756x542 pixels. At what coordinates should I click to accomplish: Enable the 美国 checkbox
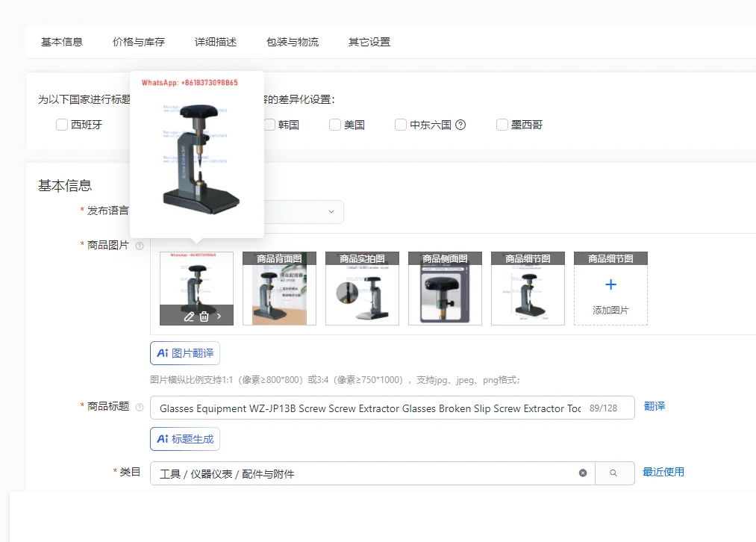(x=335, y=125)
